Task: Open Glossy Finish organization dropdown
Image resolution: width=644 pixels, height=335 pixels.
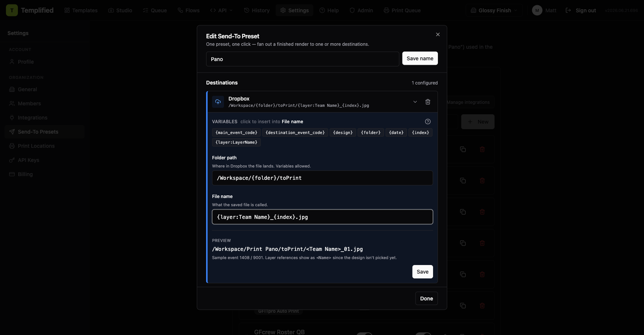Action: point(494,10)
